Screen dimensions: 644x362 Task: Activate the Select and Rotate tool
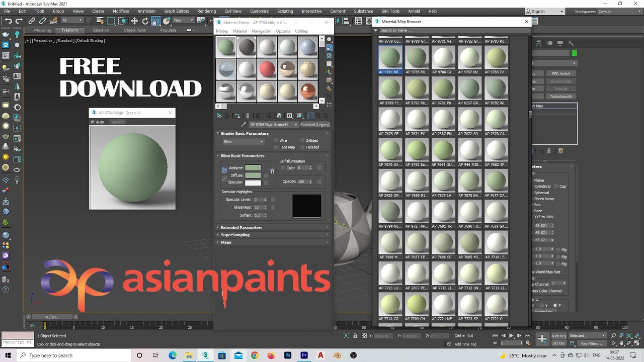tap(145, 21)
